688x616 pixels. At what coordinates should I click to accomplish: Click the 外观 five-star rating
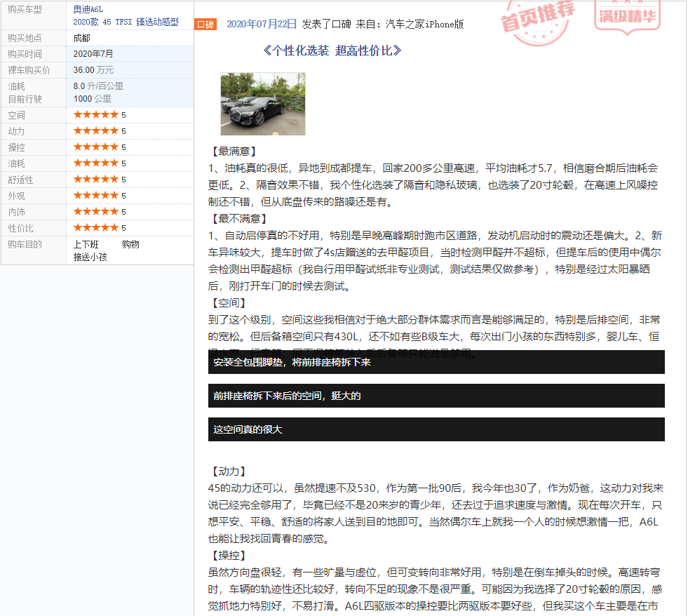point(96,195)
